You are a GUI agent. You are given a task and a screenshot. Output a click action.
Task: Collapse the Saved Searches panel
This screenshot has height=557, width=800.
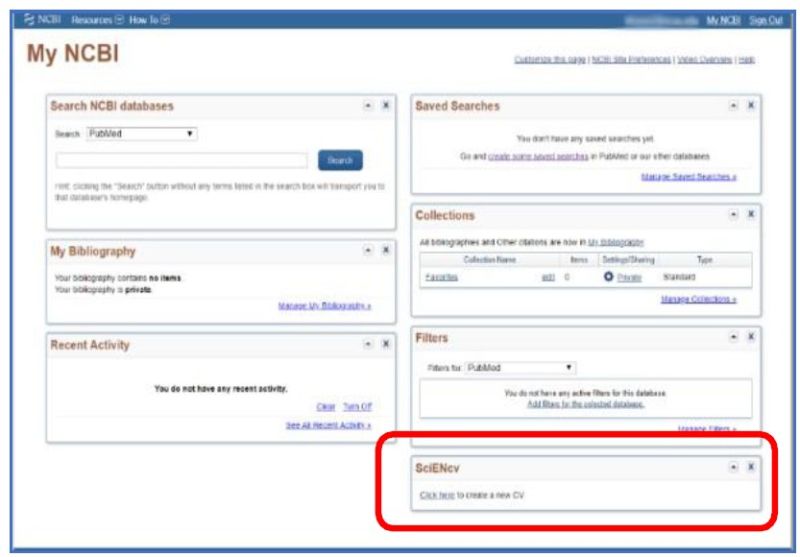733,106
